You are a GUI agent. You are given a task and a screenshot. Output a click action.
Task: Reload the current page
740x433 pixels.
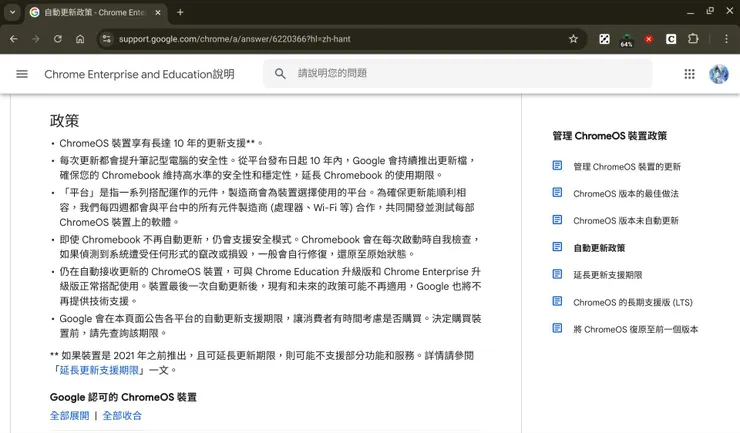point(58,39)
